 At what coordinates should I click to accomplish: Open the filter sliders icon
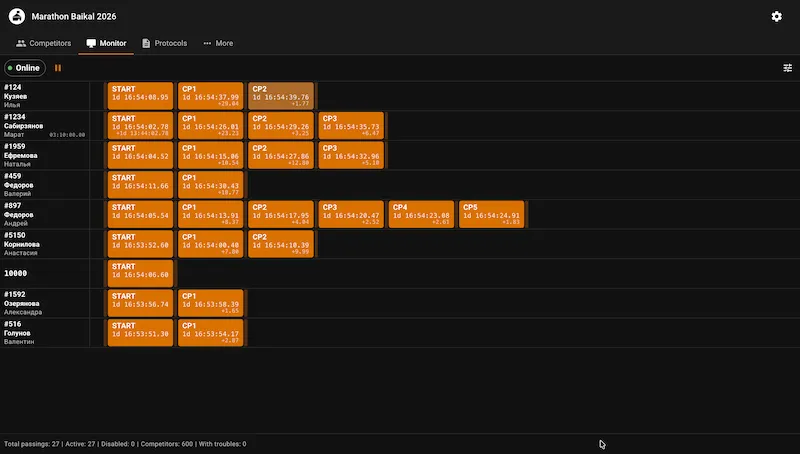click(788, 68)
